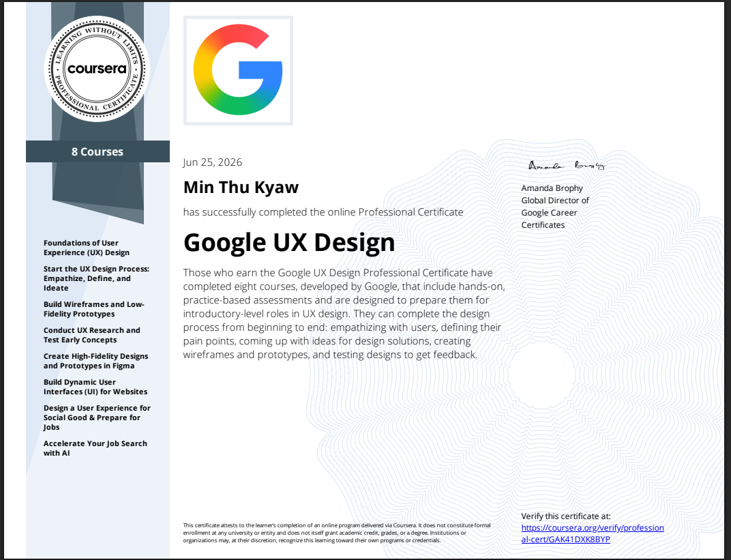The height and width of the screenshot is (560, 731).
Task: Click the 'Google UX Design' title
Action: point(289,242)
